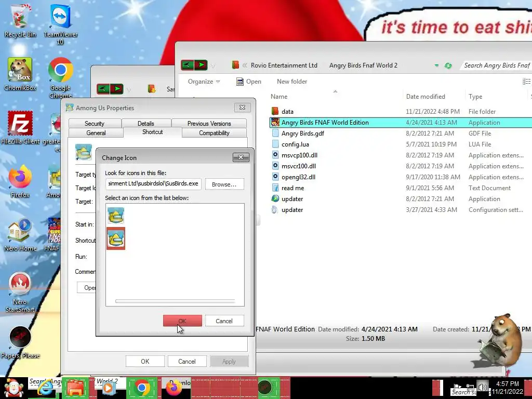Click Angry Birds Fnaf World 2 breadcrumb
The height and width of the screenshot is (399, 532).
click(363, 65)
